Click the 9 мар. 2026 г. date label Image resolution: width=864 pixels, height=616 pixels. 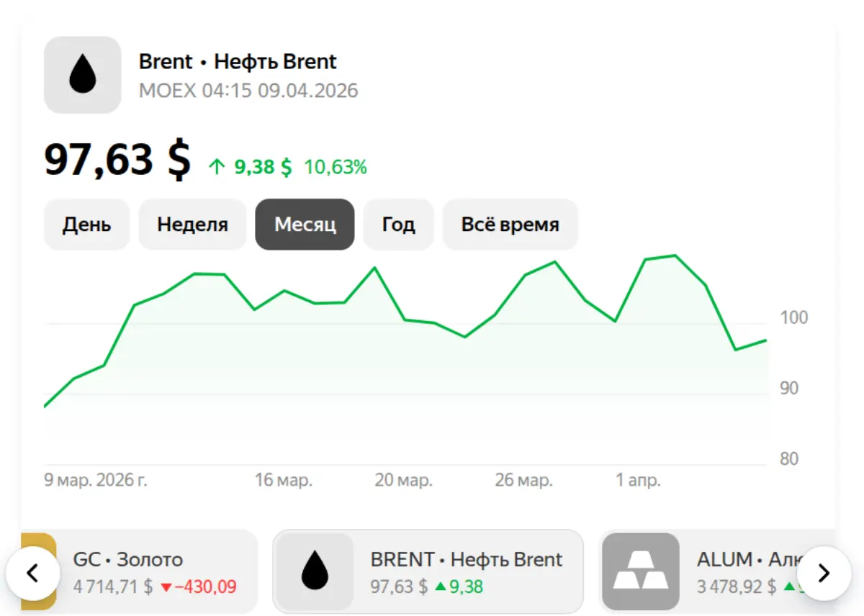[96, 480]
